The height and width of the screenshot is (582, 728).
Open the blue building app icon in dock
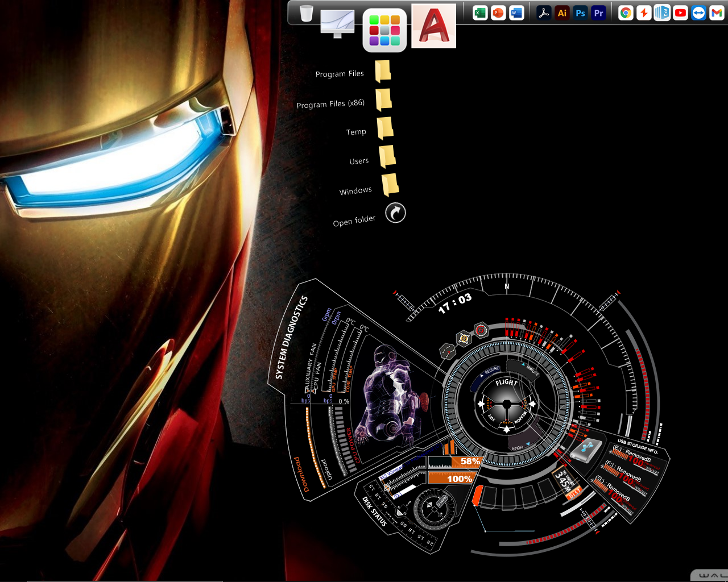(662, 13)
